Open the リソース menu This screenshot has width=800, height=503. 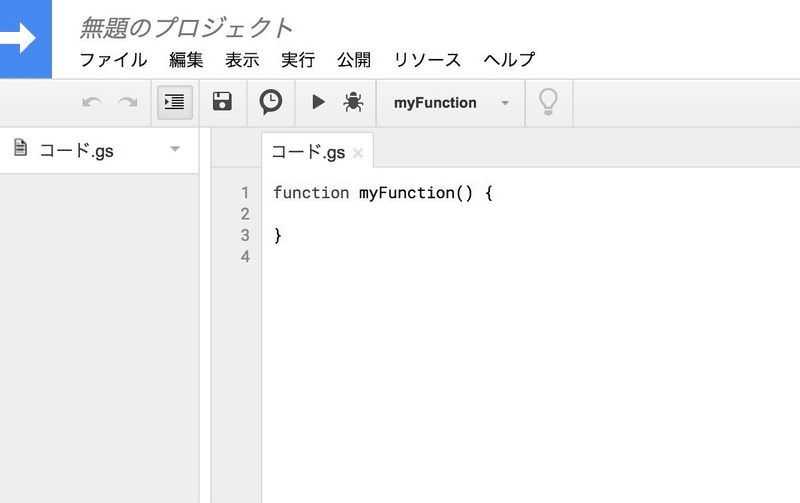pos(427,60)
